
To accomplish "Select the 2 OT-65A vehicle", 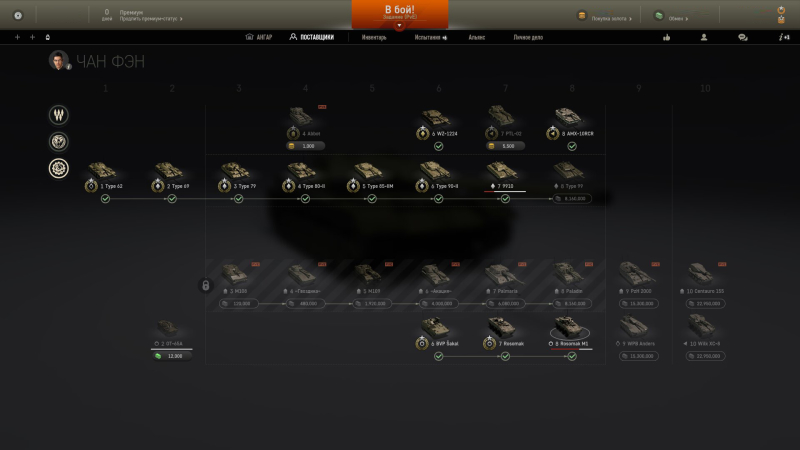I will coord(169,333).
